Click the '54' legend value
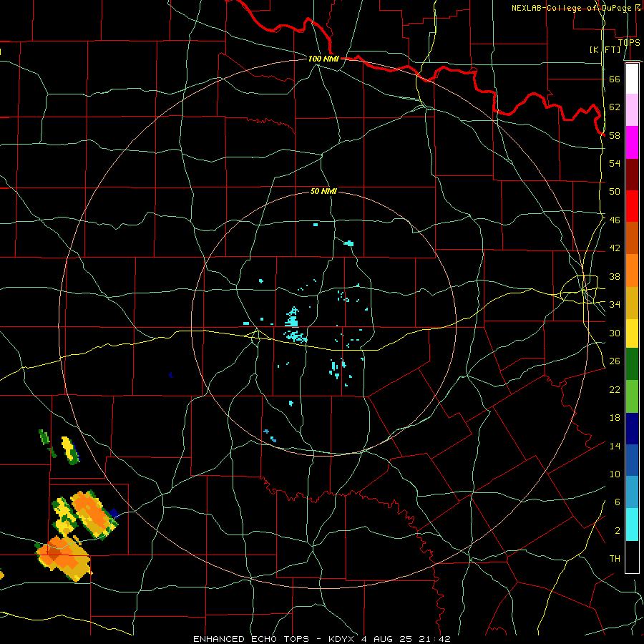 (615, 163)
